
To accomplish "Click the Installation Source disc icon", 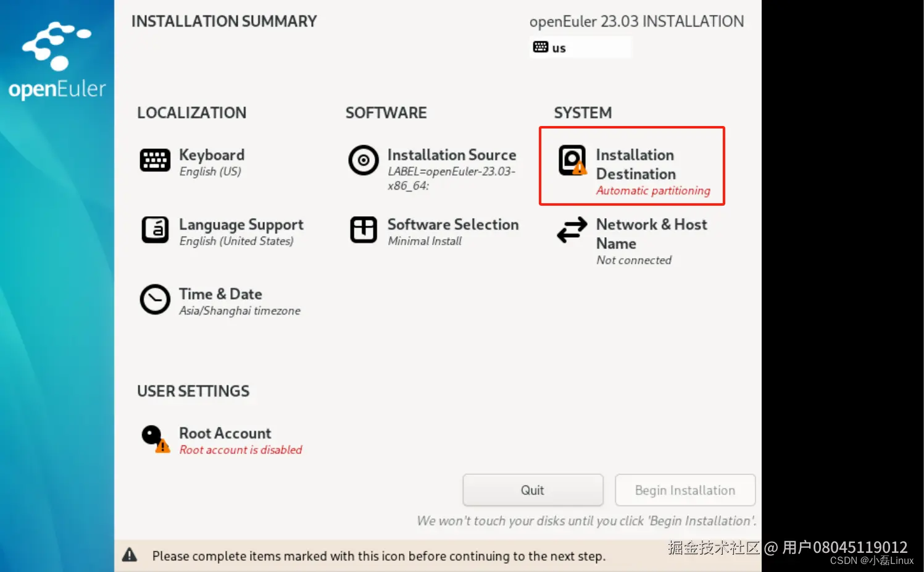I will coord(364,161).
